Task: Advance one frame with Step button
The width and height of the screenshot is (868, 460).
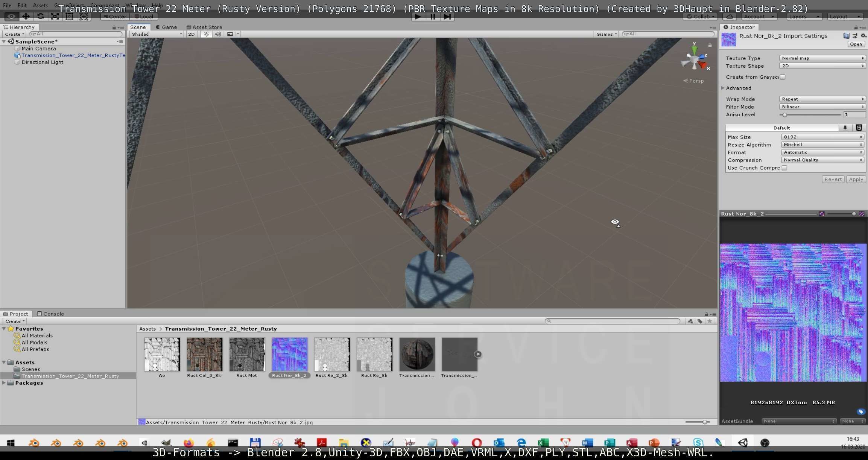Action: [447, 17]
